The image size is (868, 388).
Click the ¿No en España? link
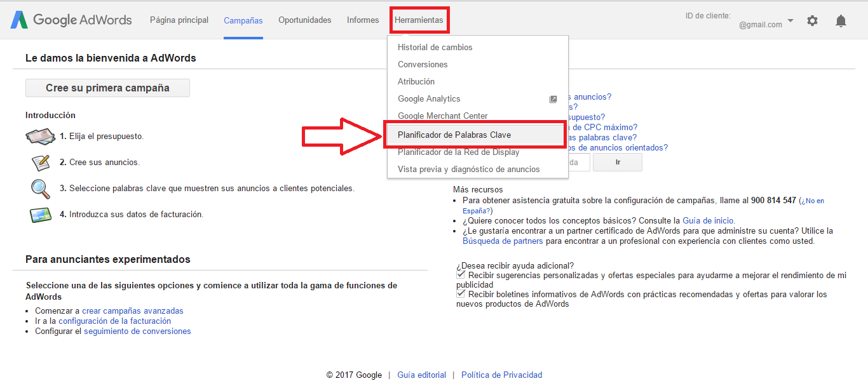click(643, 205)
